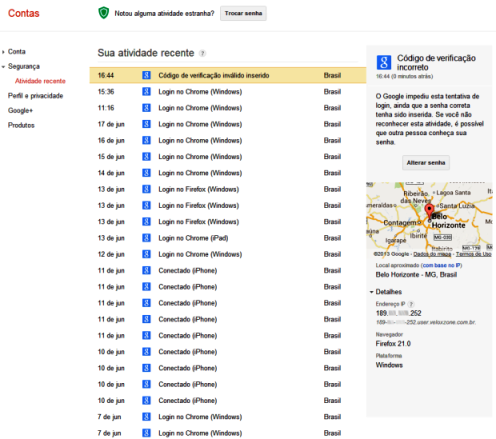This screenshot has height=439, width=496.
Task: Click 'Notou alguma atividade estranha?' text
Action: pyautogui.click(x=164, y=13)
